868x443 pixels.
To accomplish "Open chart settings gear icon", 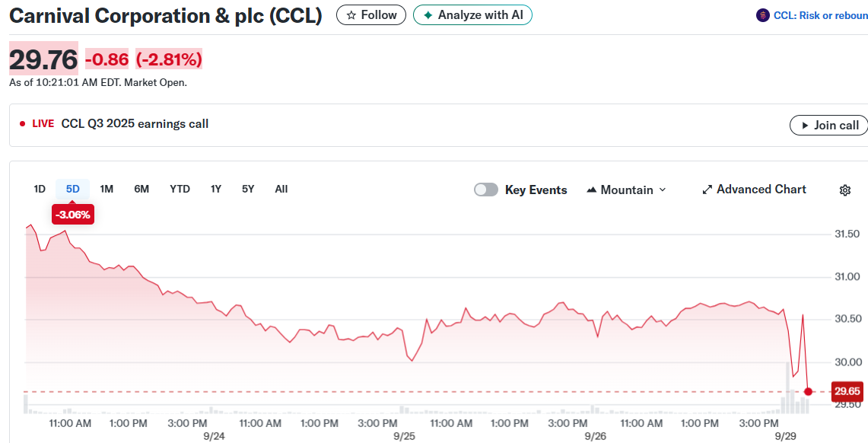I will point(844,190).
